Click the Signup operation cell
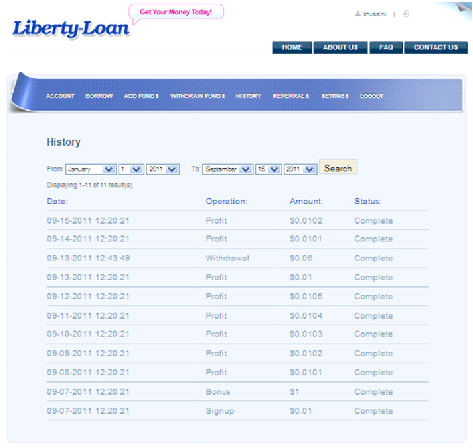 click(x=220, y=411)
